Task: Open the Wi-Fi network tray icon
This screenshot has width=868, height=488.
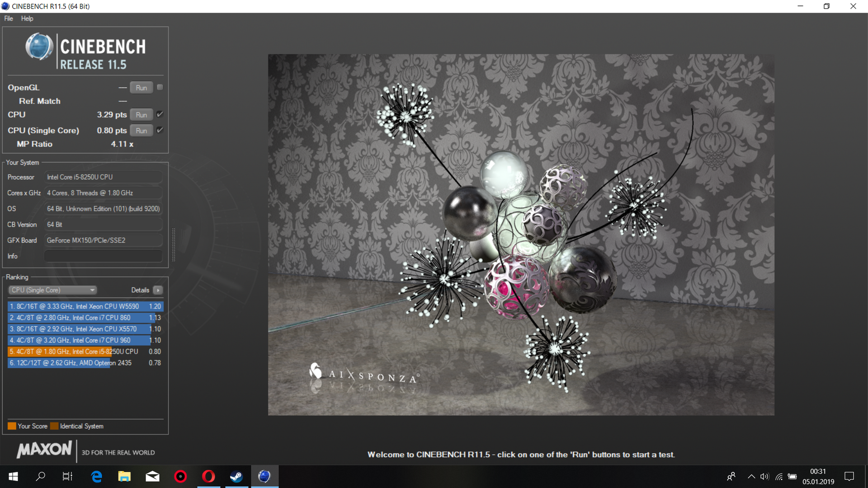Action: (x=779, y=476)
